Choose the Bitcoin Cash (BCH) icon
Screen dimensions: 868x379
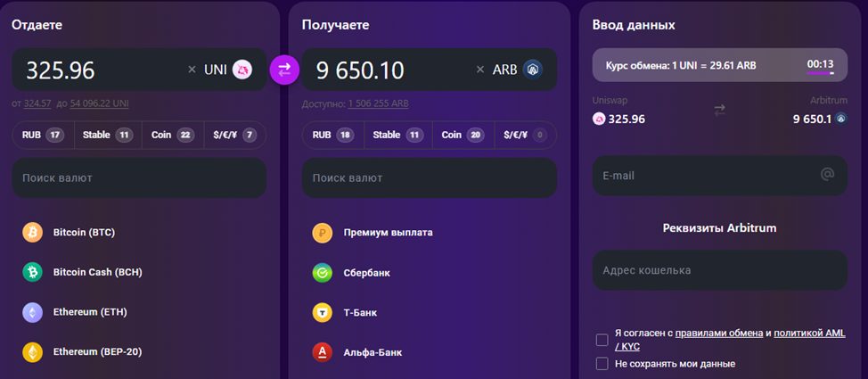pyautogui.click(x=33, y=272)
